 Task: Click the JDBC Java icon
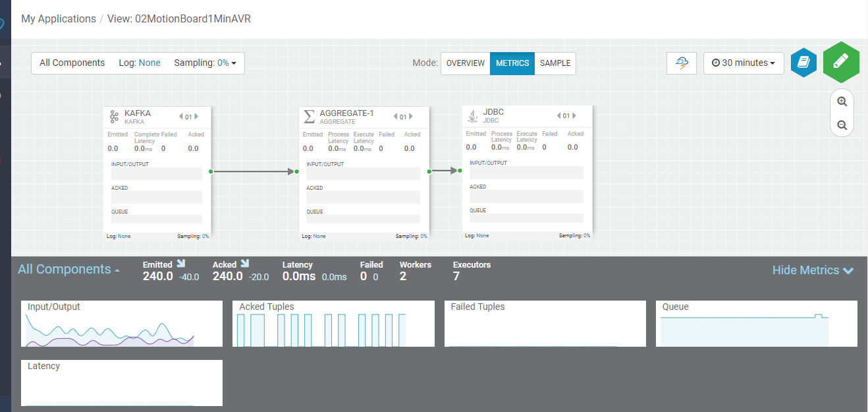point(472,116)
